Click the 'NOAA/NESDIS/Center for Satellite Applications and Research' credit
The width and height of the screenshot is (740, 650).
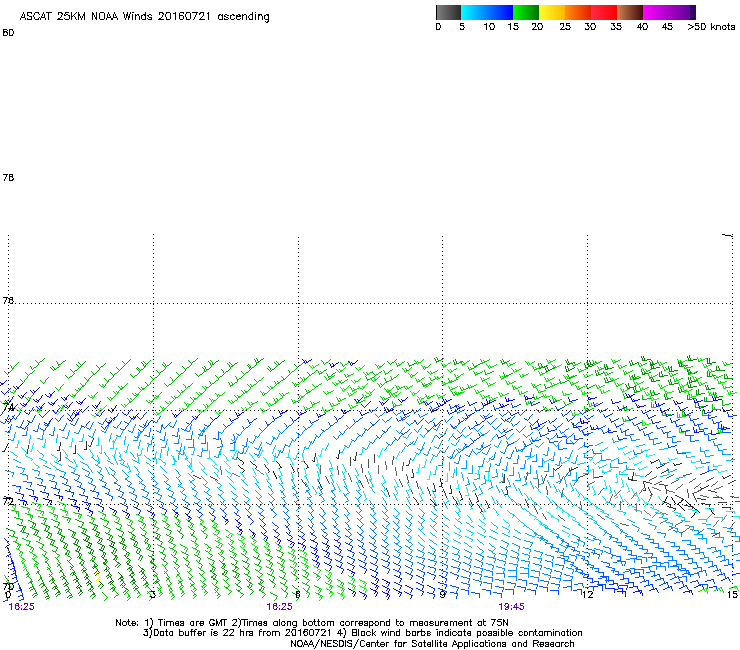pos(432,644)
